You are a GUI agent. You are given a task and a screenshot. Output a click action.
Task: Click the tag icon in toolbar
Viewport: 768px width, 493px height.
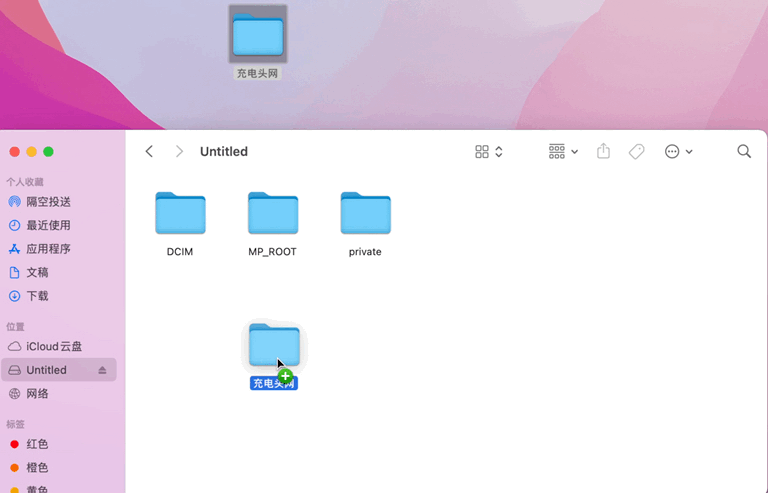pos(636,152)
